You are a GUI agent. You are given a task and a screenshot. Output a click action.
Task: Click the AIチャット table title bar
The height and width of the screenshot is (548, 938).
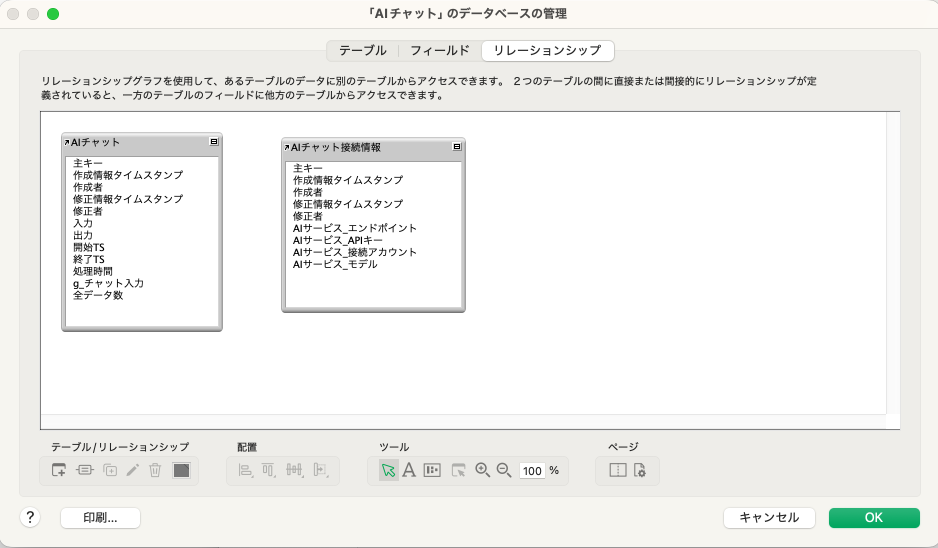pos(142,142)
